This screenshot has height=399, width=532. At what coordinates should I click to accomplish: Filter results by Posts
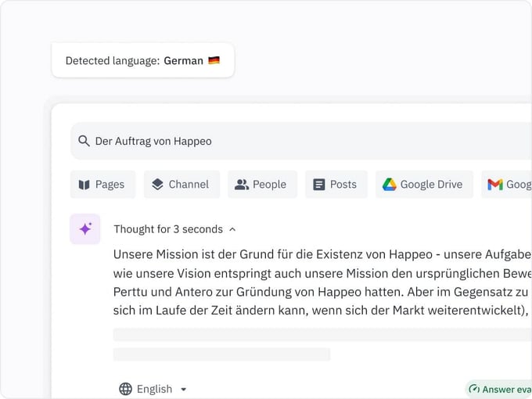click(336, 185)
